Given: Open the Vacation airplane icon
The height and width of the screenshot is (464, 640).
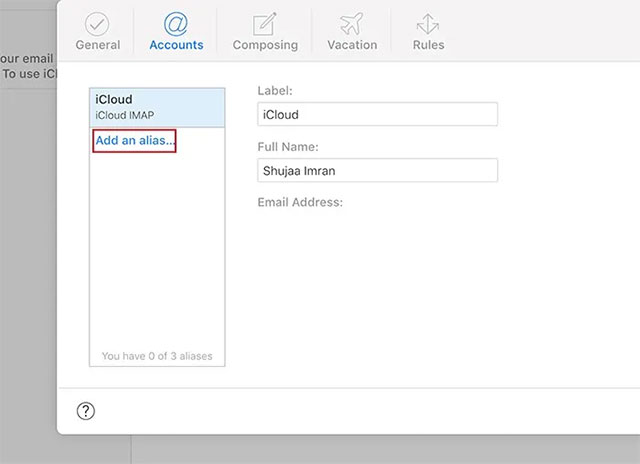Looking at the screenshot, I should click(x=351, y=24).
